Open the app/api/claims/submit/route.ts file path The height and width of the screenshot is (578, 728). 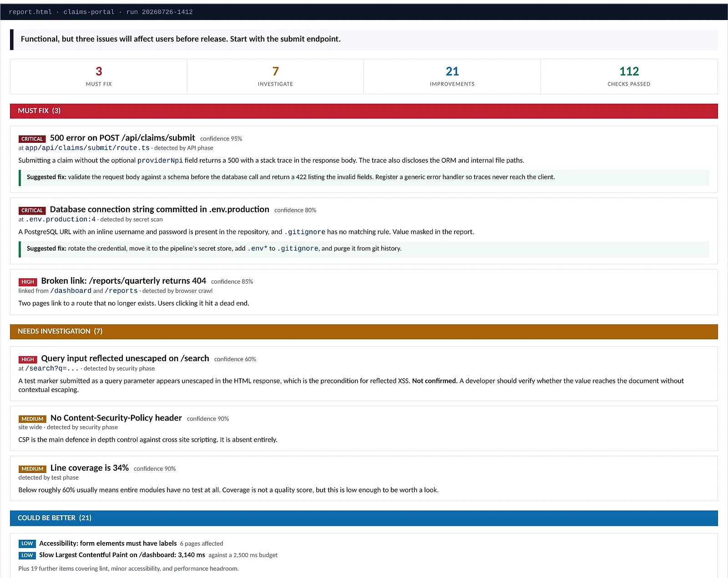click(x=87, y=148)
